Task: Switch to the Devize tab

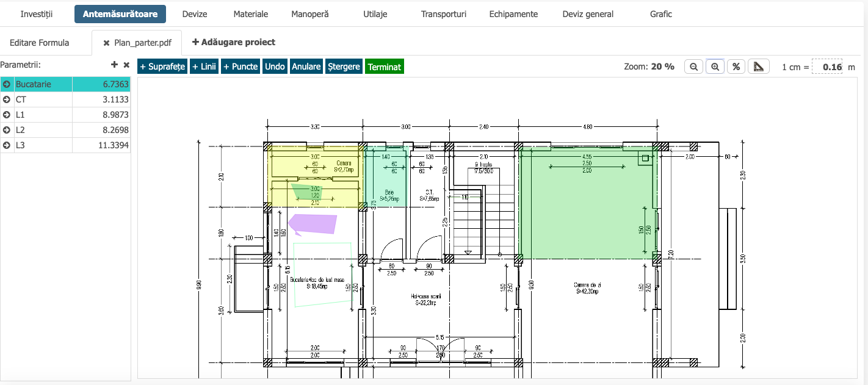Action: tap(195, 13)
